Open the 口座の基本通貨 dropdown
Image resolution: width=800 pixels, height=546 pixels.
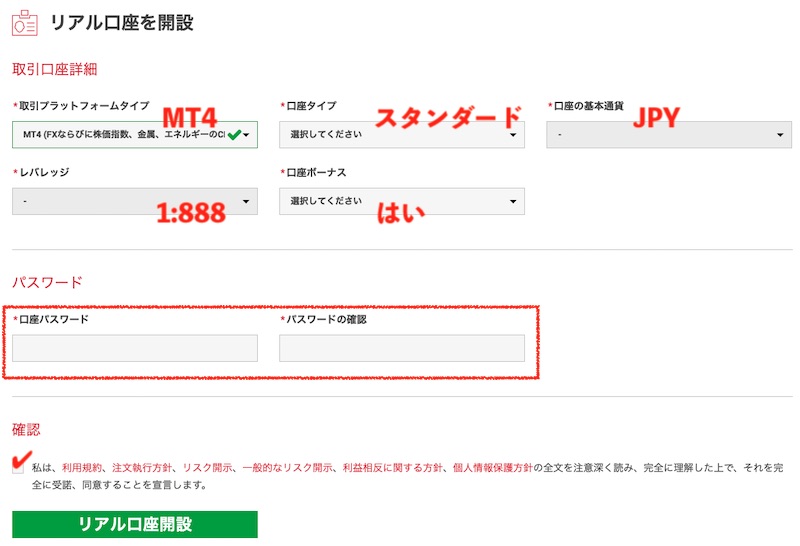(669, 135)
